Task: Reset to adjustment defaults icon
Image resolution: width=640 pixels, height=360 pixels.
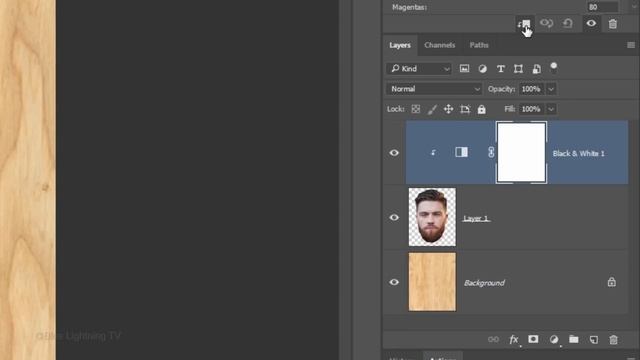Action: (568, 23)
